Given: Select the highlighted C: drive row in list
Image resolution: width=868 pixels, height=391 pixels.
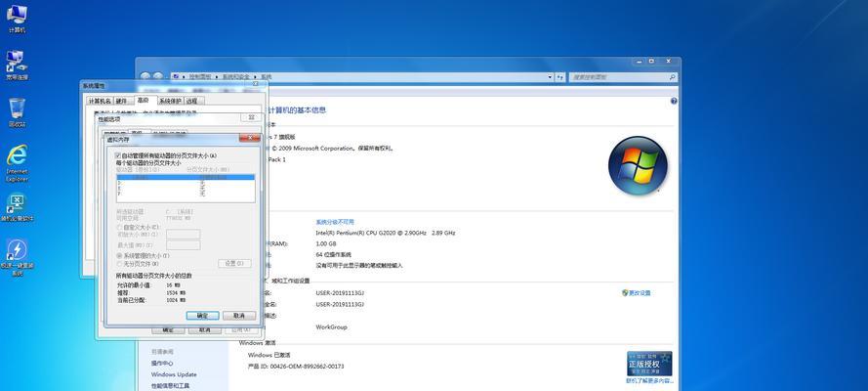Looking at the screenshot, I should click(x=186, y=178).
